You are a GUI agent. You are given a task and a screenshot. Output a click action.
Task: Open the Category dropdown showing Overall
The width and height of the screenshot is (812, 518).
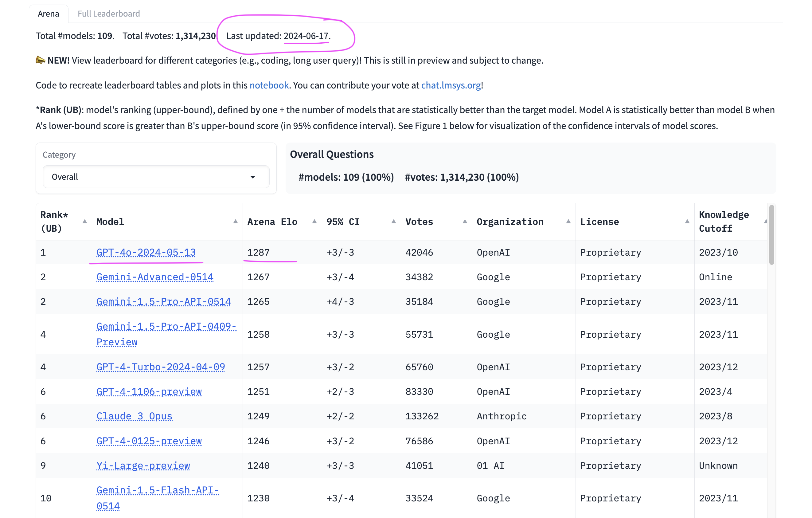point(156,177)
